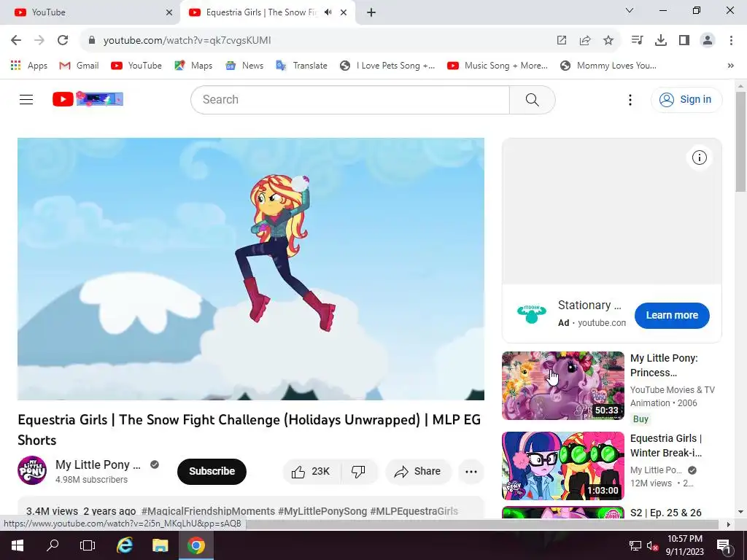Open My Little Pony Princess movie thumbnail
The height and width of the screenshot is (560, 747).
click(562, 386)
